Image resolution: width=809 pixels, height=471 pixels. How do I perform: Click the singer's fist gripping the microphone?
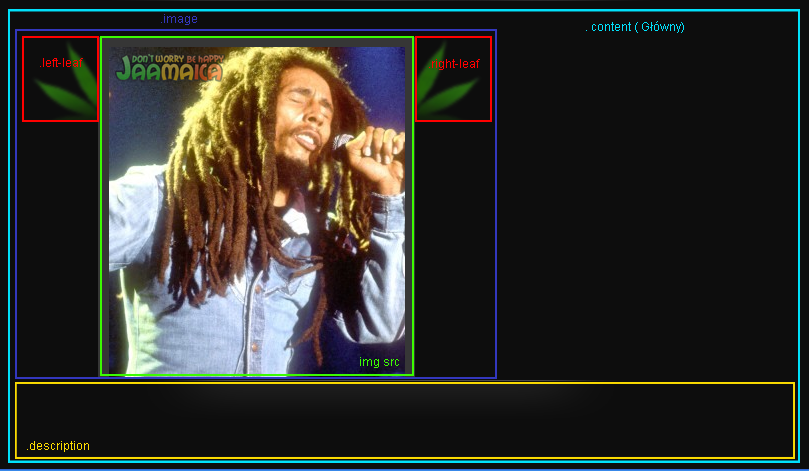pyautogui.click(x=382, y=155)
